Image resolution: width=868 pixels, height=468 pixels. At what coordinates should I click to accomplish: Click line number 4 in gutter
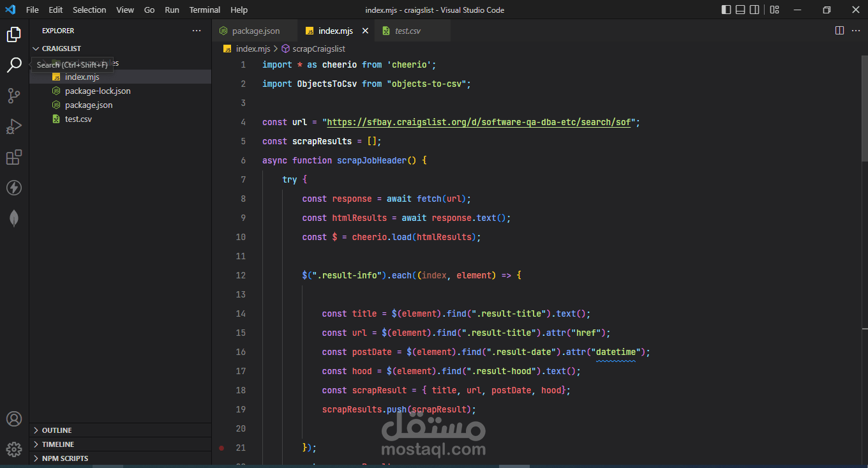[x=243, y=122]
